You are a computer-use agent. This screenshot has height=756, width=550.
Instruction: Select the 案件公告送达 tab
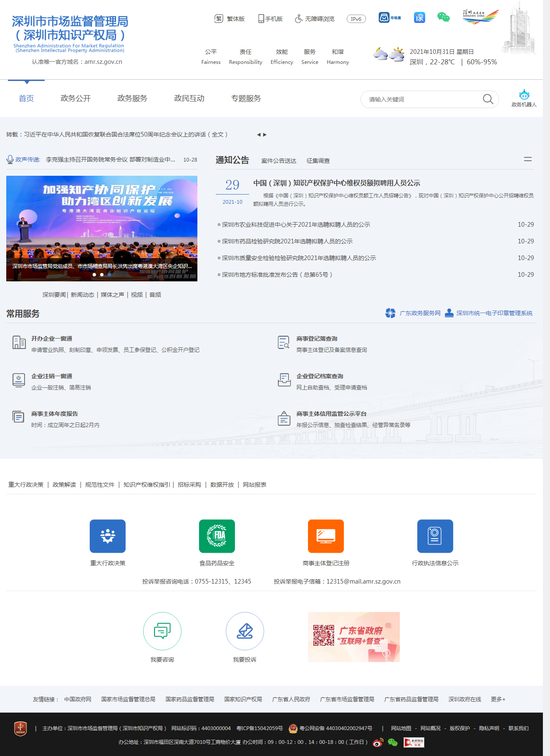tap(279, 161)
